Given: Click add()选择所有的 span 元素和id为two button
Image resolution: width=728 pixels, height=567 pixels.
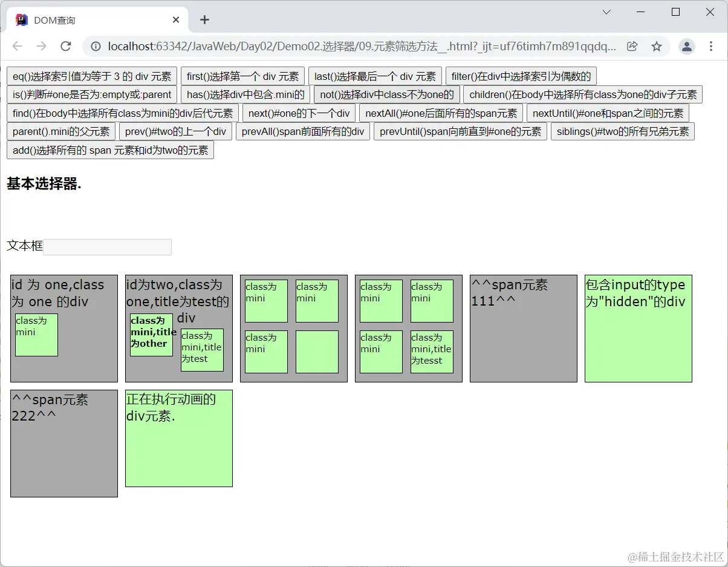Looking at the screenshot, I should point(110,150).
